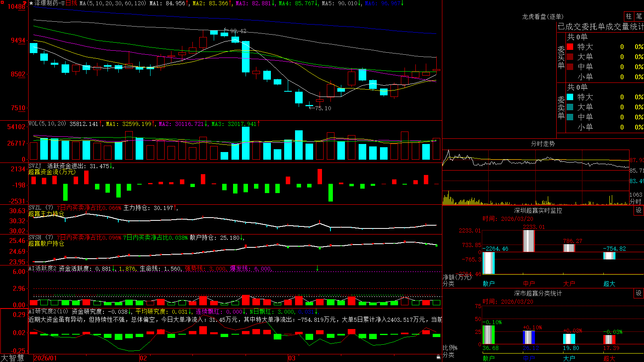The image size is (644, 362).
Task: Open 设 settings for 深市超赢分类统计
Action: tap(639, 293)
